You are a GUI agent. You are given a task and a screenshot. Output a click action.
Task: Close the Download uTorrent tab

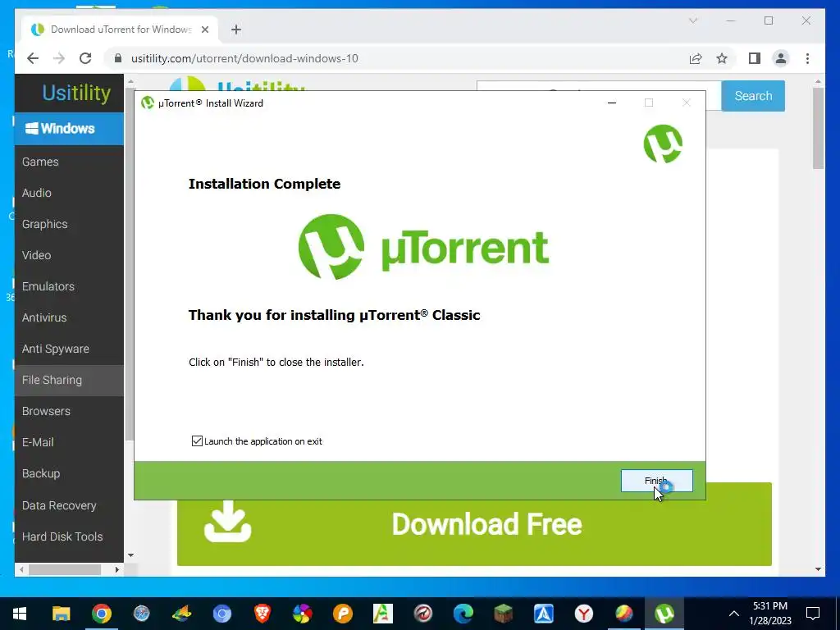(x=204, y=30)
